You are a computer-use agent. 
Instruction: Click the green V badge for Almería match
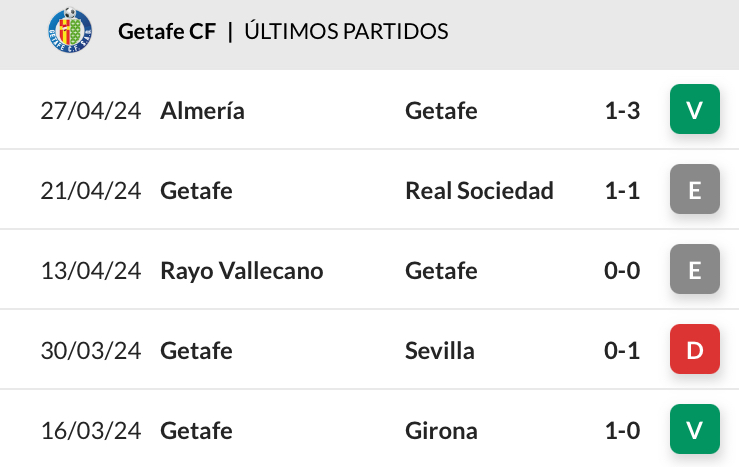pyautogui.click(x=695, y=109)
